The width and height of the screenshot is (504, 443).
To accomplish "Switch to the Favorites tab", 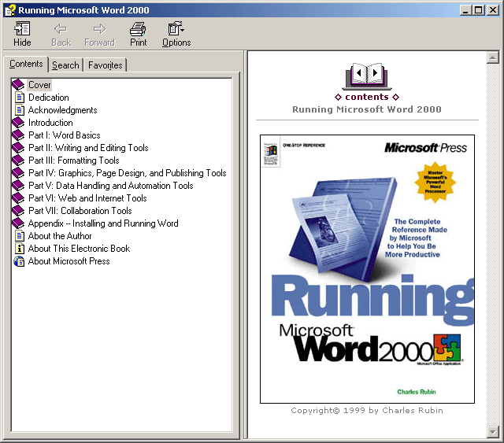I will tap(105, 65).
